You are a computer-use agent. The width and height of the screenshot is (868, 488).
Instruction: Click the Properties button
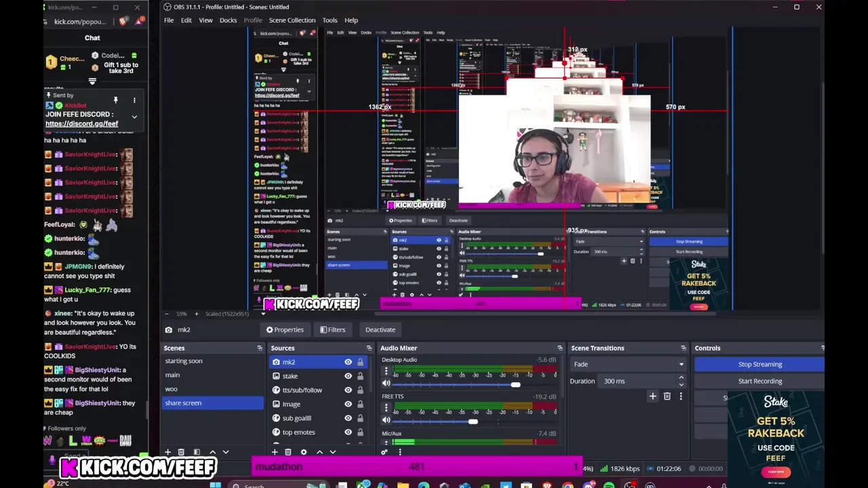(285, 330)
